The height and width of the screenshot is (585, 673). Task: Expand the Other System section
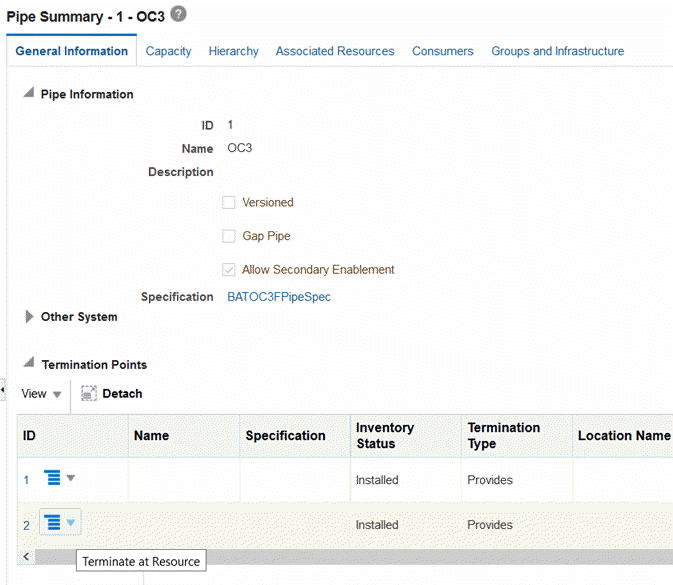(29, 317)
